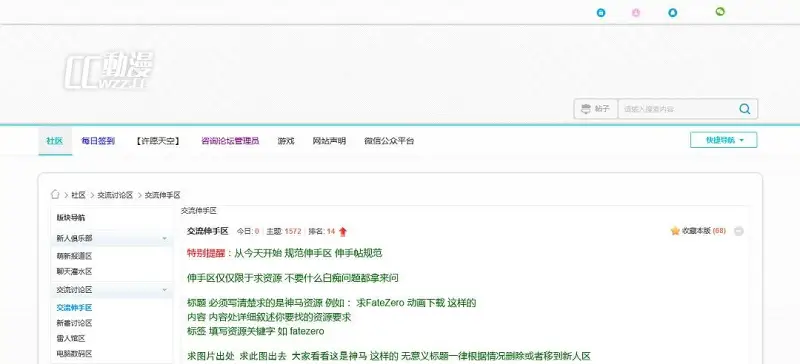Open the 每日签到 nav item
Screen dimensions: 800x364
(x=98, y=141)
